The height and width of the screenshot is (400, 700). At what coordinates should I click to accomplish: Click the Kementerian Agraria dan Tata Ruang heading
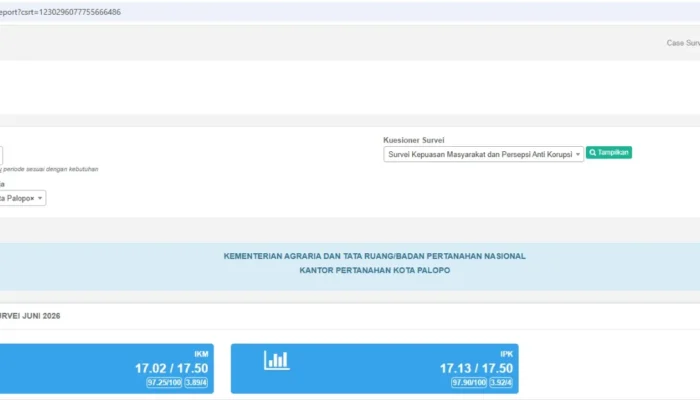[x=375, y=256]
